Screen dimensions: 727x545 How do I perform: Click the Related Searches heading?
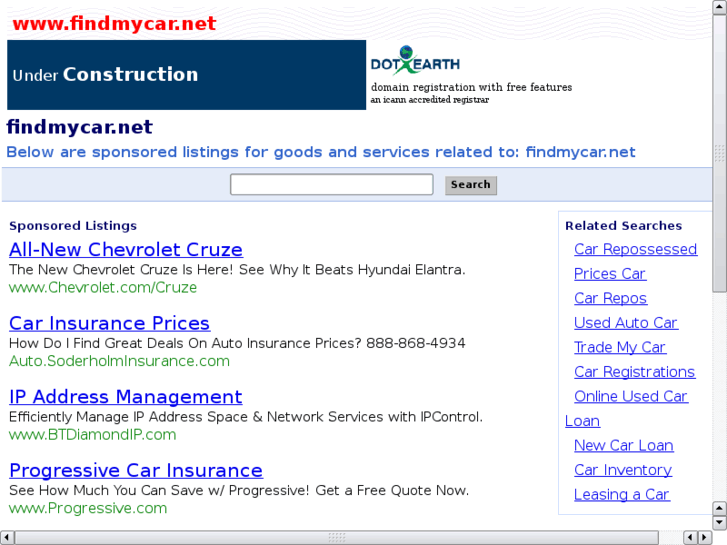[x=624, y=226]
